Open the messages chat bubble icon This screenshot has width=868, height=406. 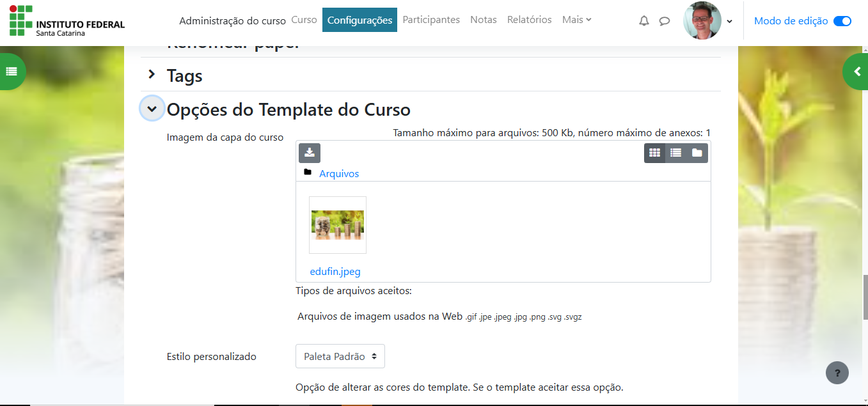click(665, 20)
